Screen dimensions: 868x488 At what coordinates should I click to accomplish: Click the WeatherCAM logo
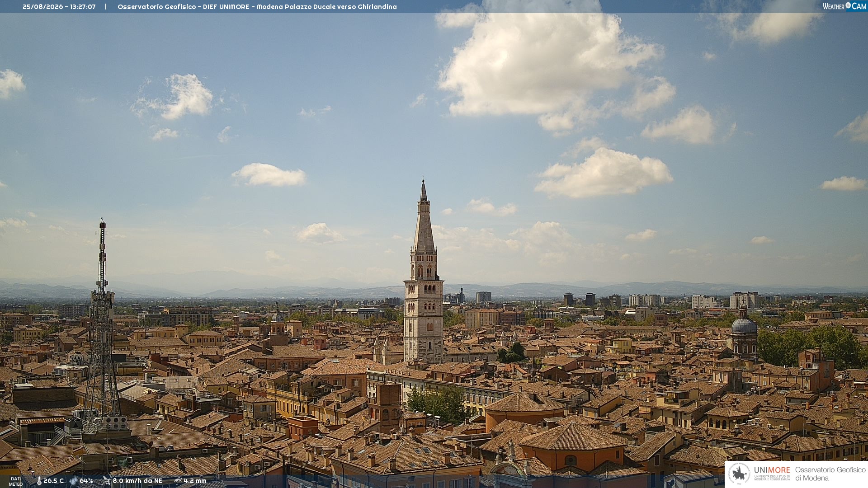pos(844,6)
